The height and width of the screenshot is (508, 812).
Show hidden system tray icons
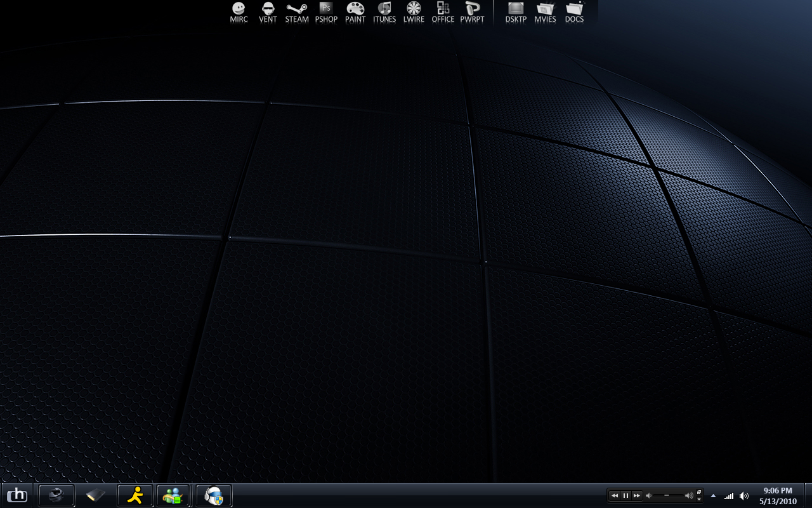pos(713,495)
